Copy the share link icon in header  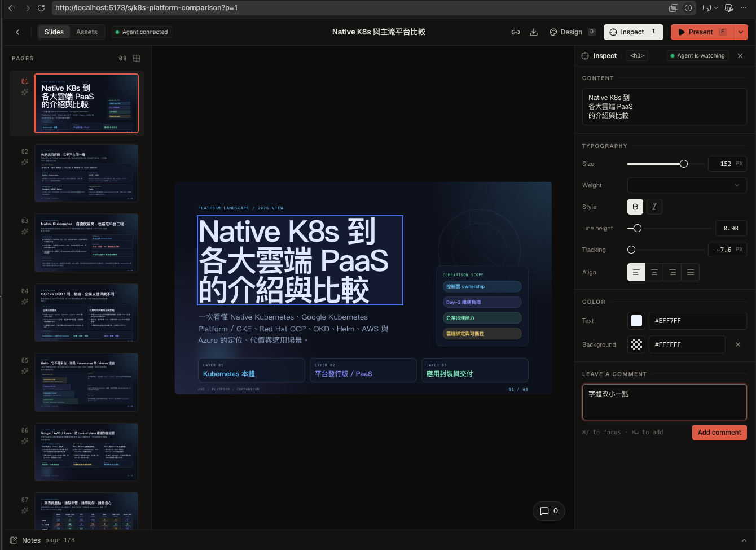(x=515, y=32)
